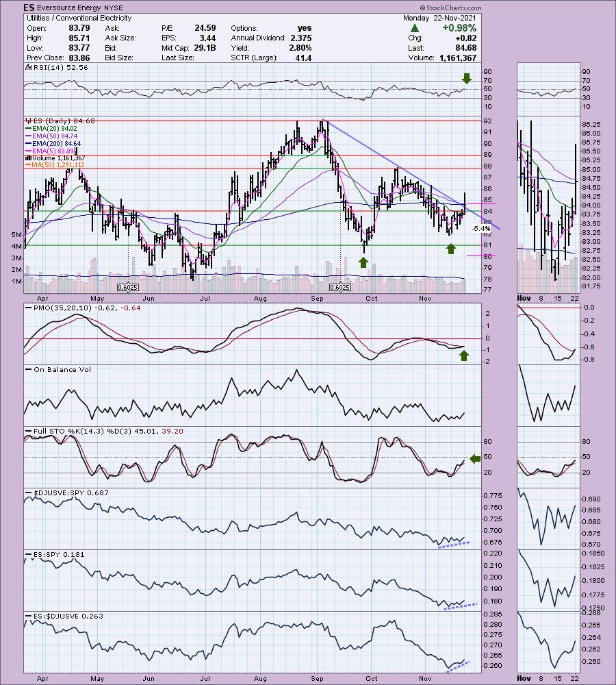Select the Mkt Cap value 29.1B
This screenshot has width=616, height=685.
pyautogui.click(x=205, y=48)
